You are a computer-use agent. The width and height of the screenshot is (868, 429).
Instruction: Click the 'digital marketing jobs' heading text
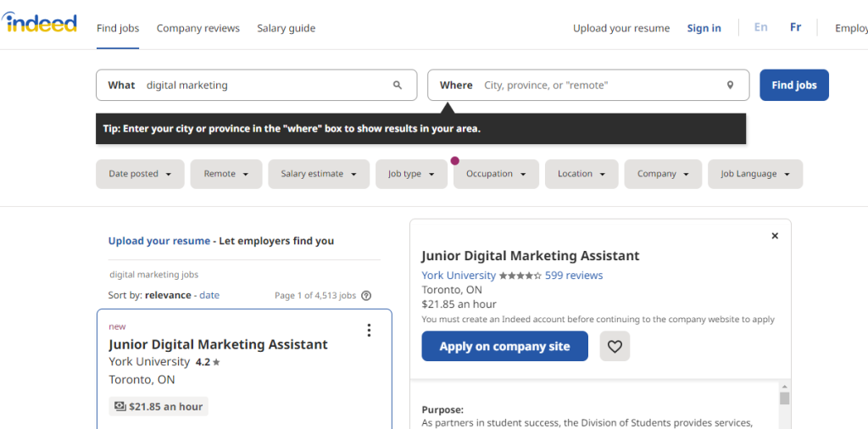point(154,275)
